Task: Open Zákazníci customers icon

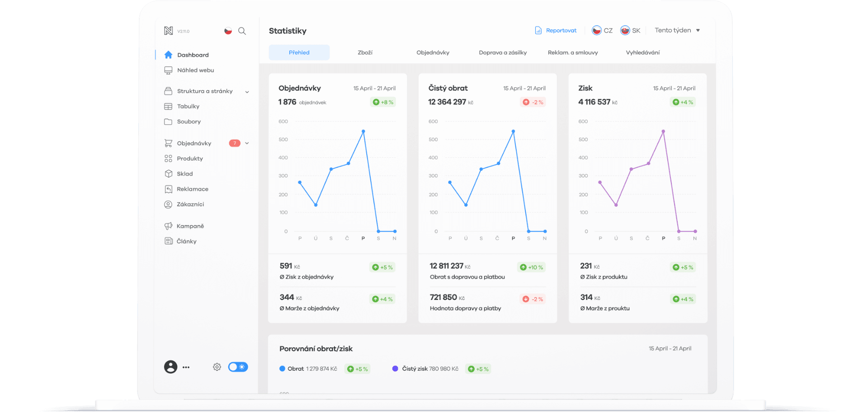Action: click(x=168, y=204)
